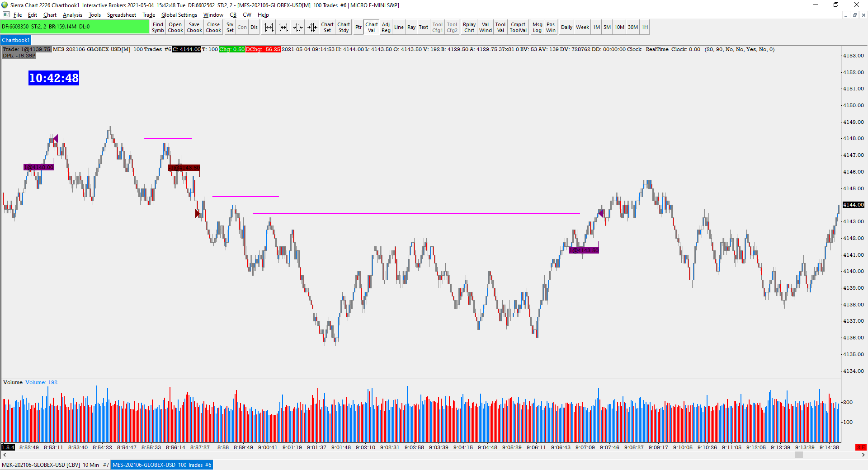The image size is (868, 470).
Task: Click the expand bar spacing icon
Action: (x=269, y=27)
